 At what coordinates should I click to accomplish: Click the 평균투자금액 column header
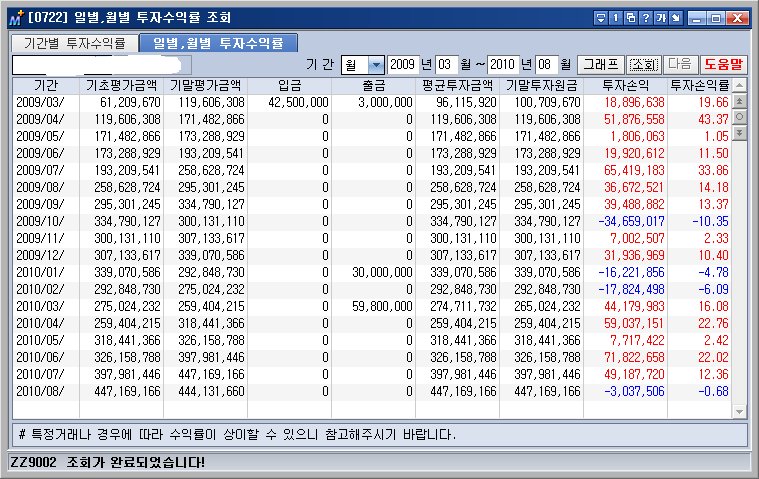click(457, 86)
